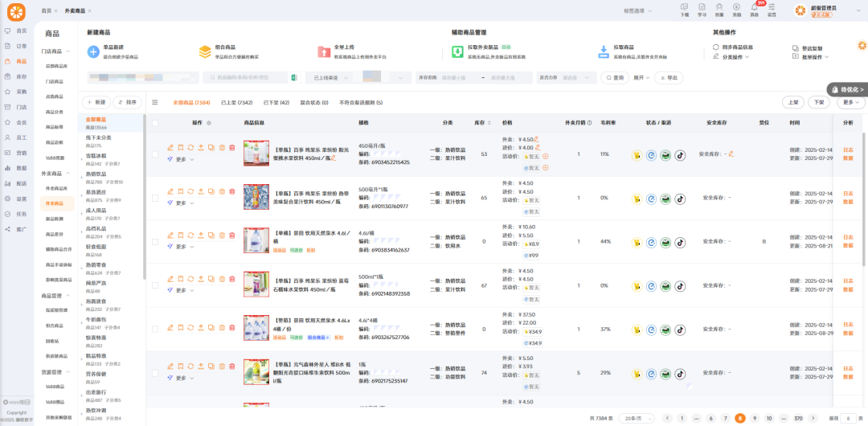The height and width of the screenshot is (426, 868).
Task: Click the product search input field
Action: coord(245,78)
